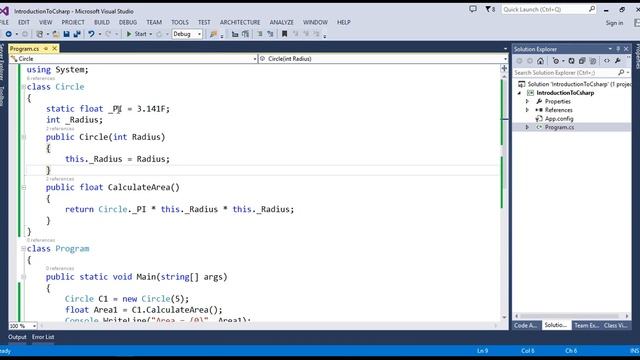Click the Home icon in Solution Explorer

540,61
